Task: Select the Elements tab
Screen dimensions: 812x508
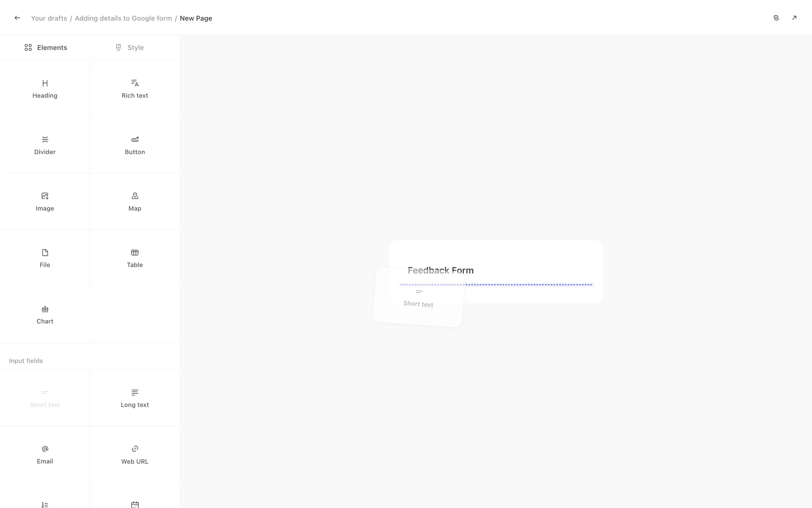Action: coord(46,47)
